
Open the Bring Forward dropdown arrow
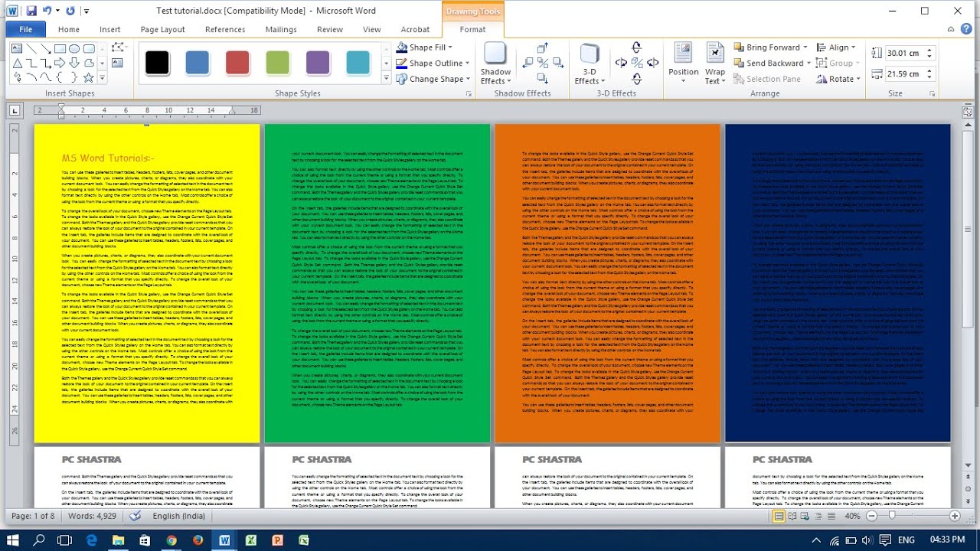coord(806,47)
